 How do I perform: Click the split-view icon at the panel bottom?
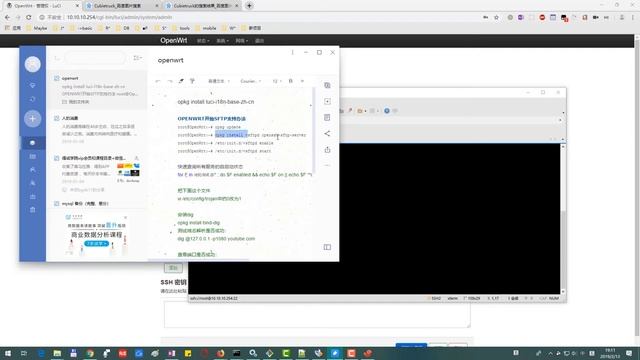tap(327, 247)
